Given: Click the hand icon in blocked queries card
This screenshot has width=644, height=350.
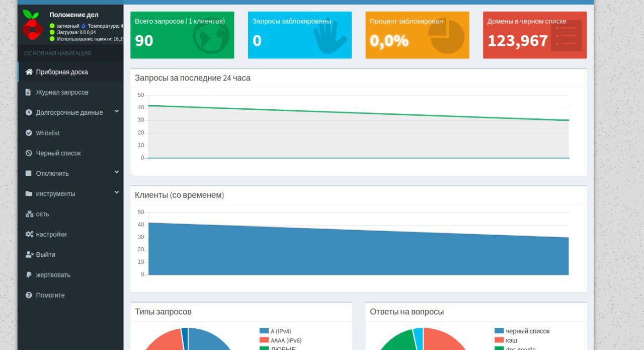Looking at the screenshot, I should coord(330,36).
